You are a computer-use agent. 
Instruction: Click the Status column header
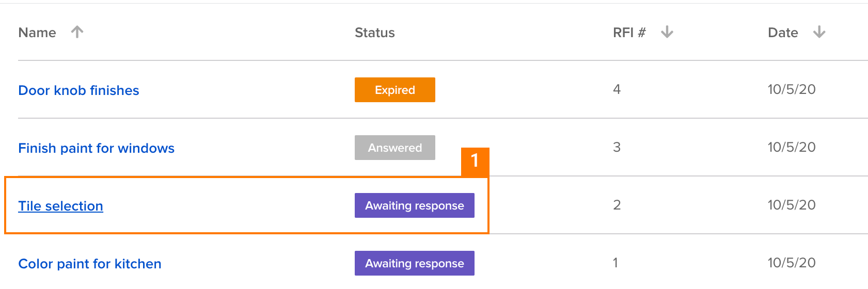[374, 33]
